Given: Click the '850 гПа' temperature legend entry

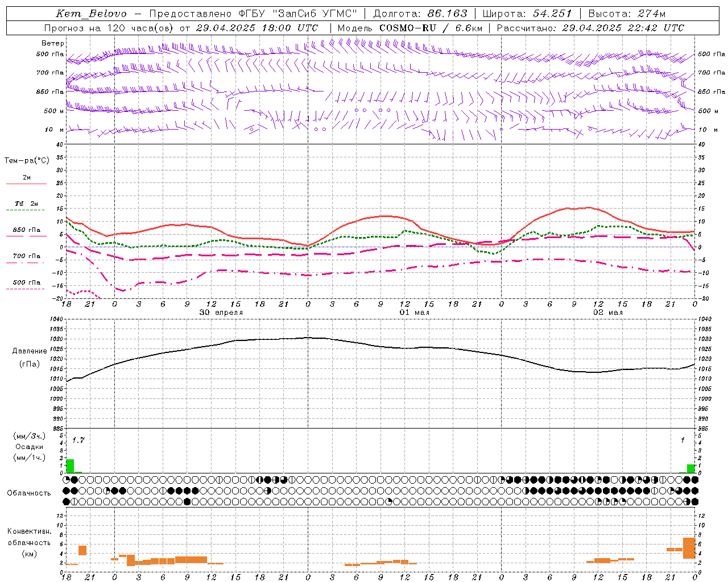Looking at the screenshot, I should tap(27, 230).
